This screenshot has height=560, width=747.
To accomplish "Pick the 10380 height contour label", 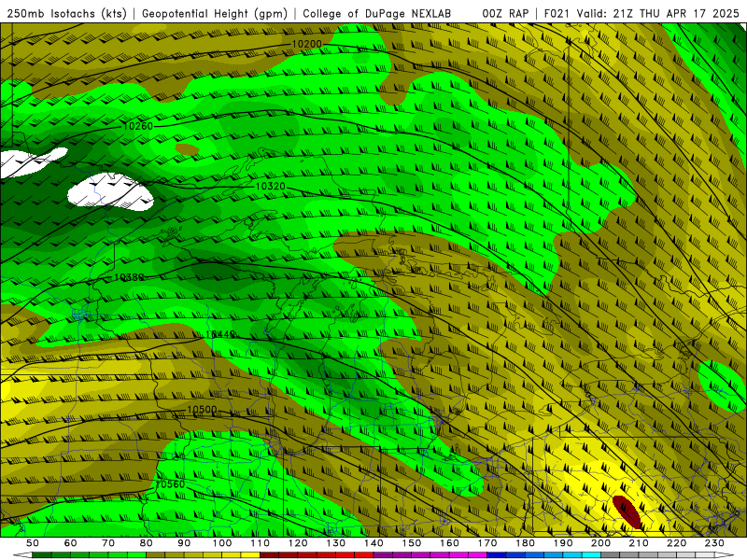I will tap(129, 277).
